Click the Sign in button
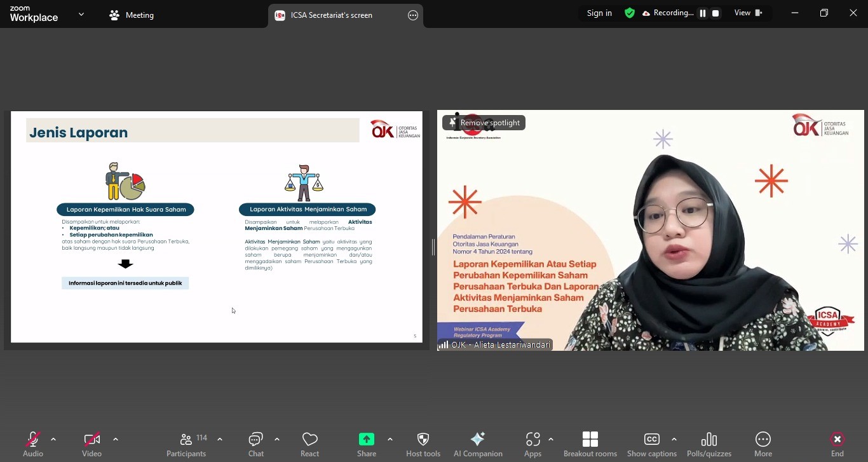 [599, 13]
